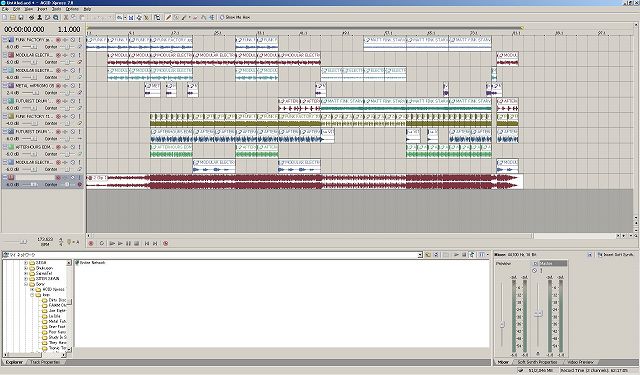Viewport: 640px width, 375px height.
Task: Click Show Me How toolbar button
Action: (x=235, y=18)
